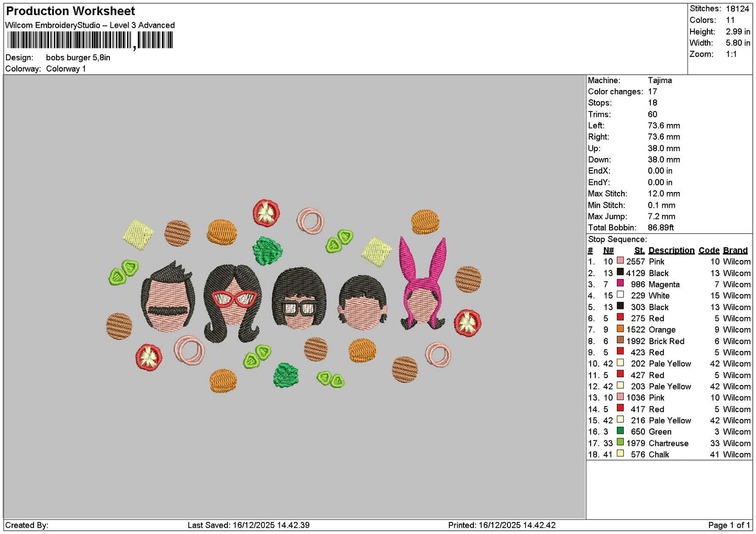Click the Total Bobbin value '86.89ft'
Screen dimensions: 756x534
[661, 228]
